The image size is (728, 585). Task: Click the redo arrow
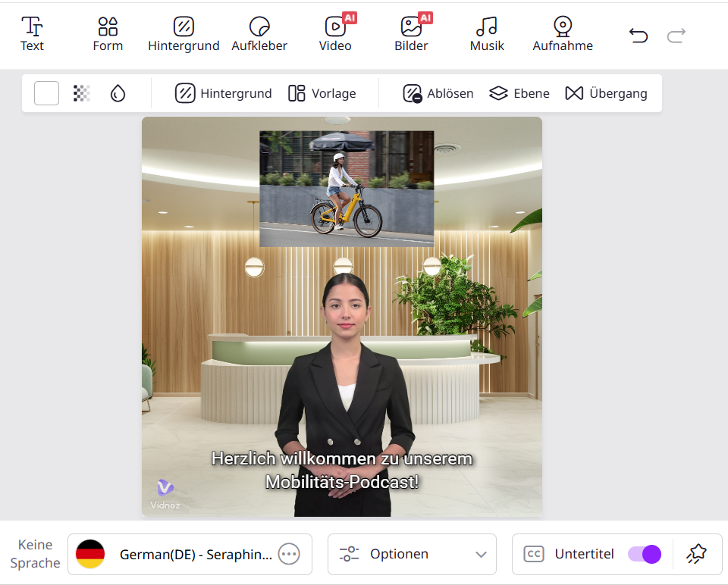676,35
